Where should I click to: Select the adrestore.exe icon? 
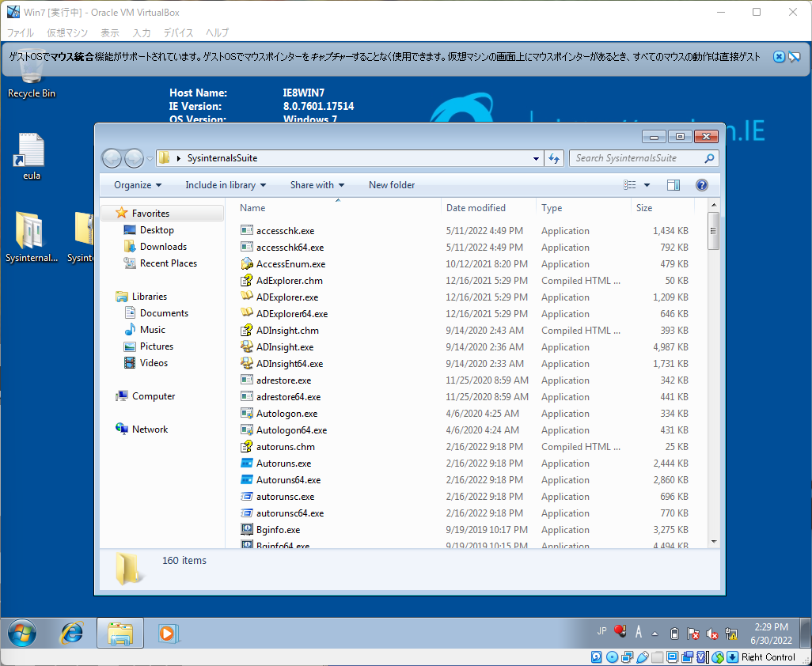[x=246, y=380]
